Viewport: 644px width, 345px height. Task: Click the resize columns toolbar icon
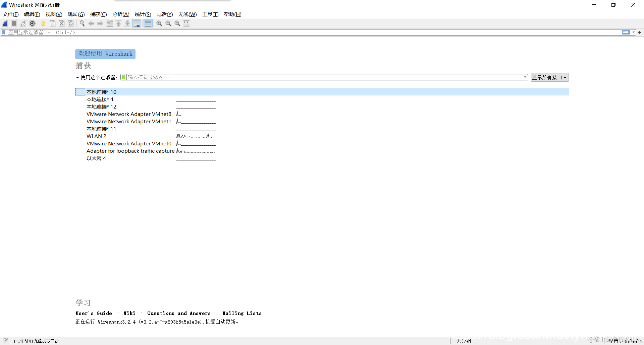pos(186,23)
